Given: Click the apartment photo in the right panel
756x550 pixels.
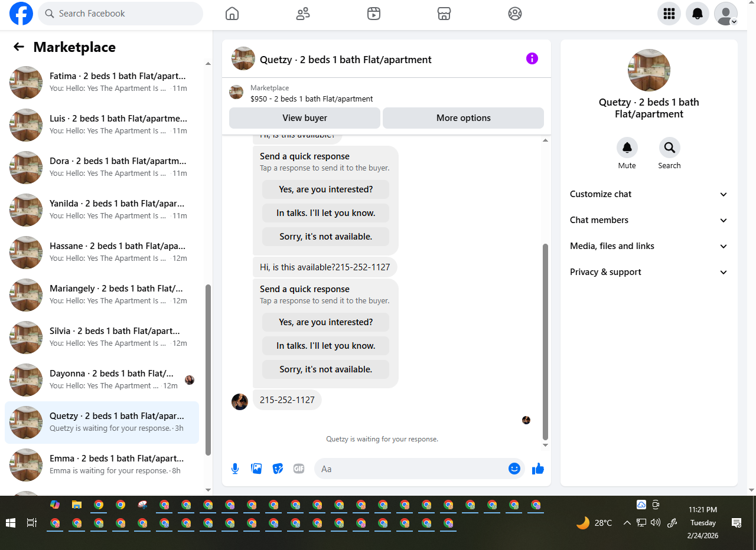Looking at the screenshot, I should click(x=649, y=70).
